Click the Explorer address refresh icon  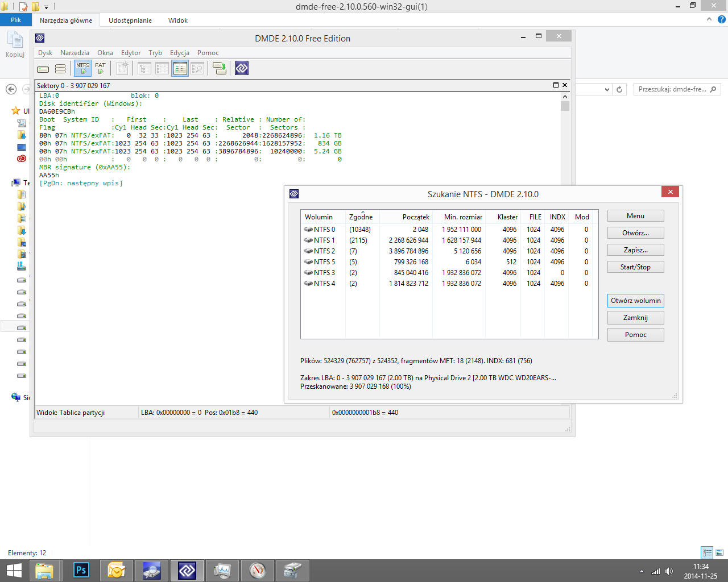619,89
